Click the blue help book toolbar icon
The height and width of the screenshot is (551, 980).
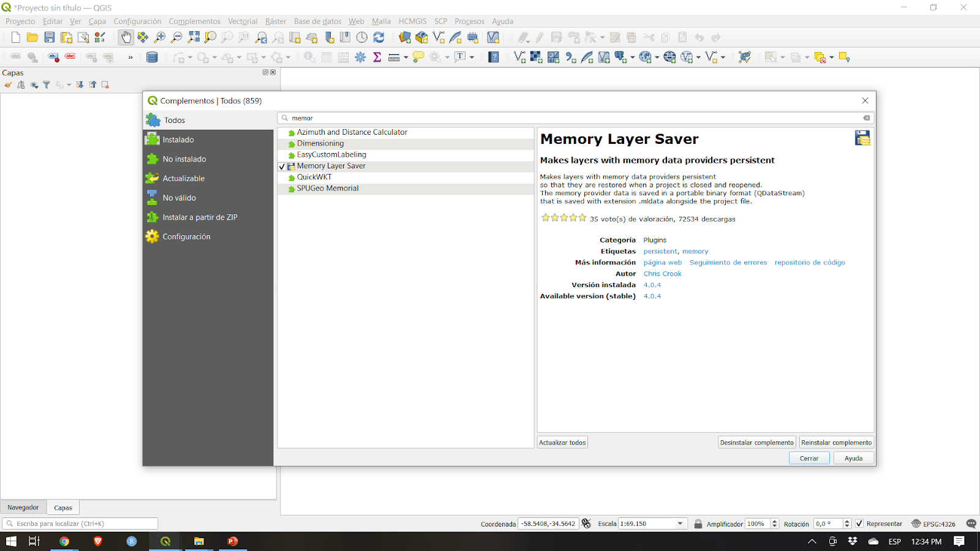click(494, 57)
